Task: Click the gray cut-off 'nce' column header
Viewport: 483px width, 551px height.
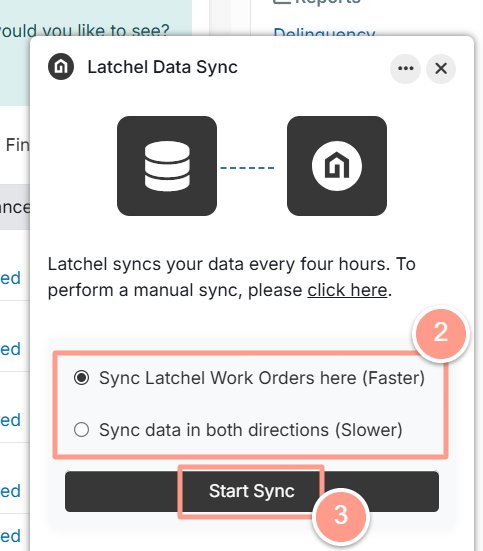Action: tap(15, 207)
